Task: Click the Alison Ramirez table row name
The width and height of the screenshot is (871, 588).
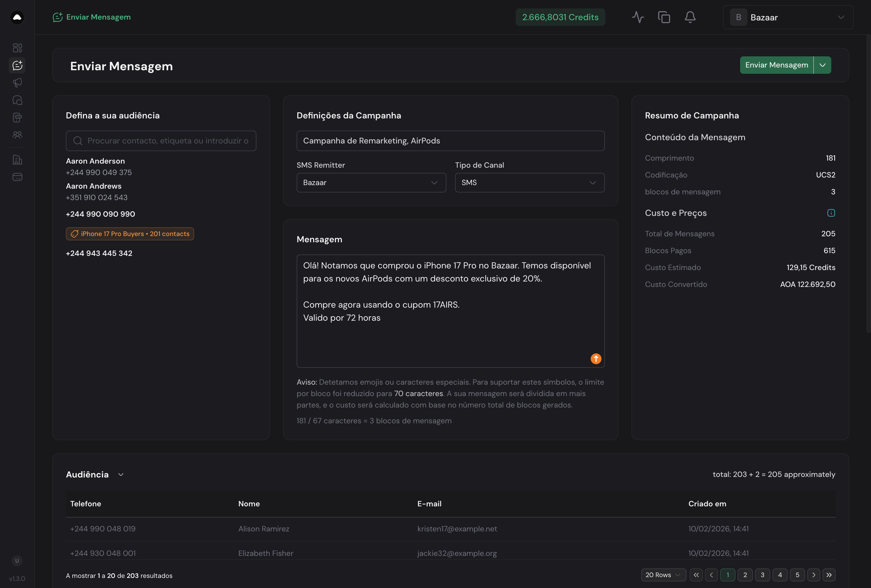Action: [264, 529]
